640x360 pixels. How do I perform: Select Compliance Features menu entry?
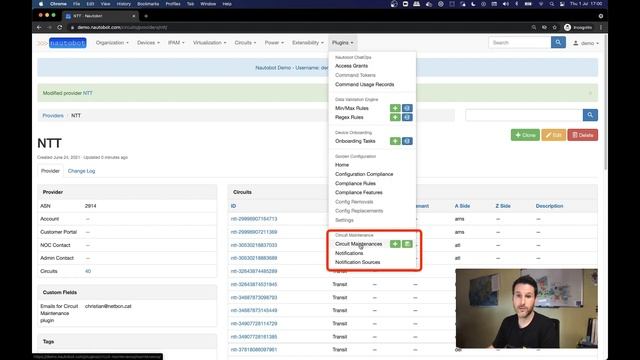359,193
